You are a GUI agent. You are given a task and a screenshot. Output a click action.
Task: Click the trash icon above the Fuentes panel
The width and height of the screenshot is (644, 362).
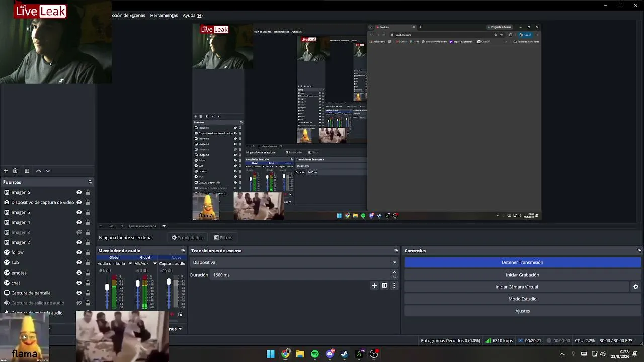15,171
